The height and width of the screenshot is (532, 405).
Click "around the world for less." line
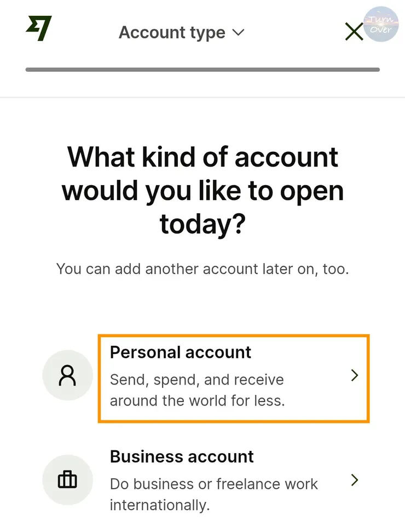click(x=197, y=400)
